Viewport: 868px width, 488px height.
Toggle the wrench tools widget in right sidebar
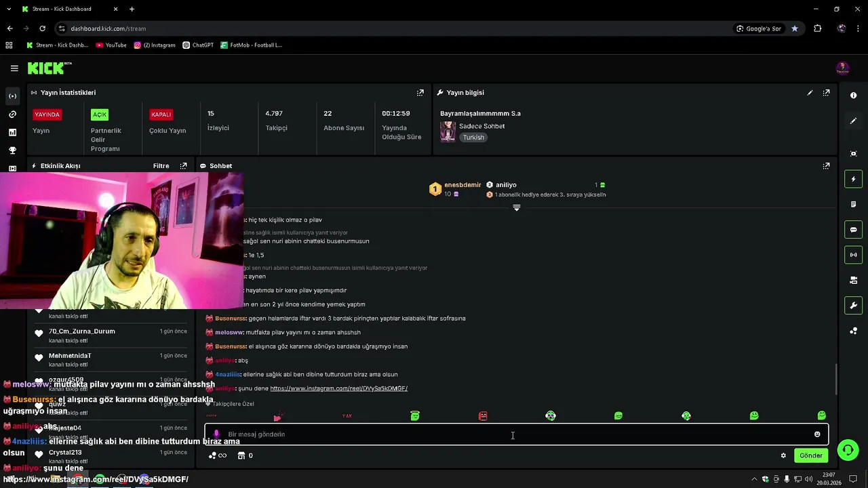(x=853, y=306)
